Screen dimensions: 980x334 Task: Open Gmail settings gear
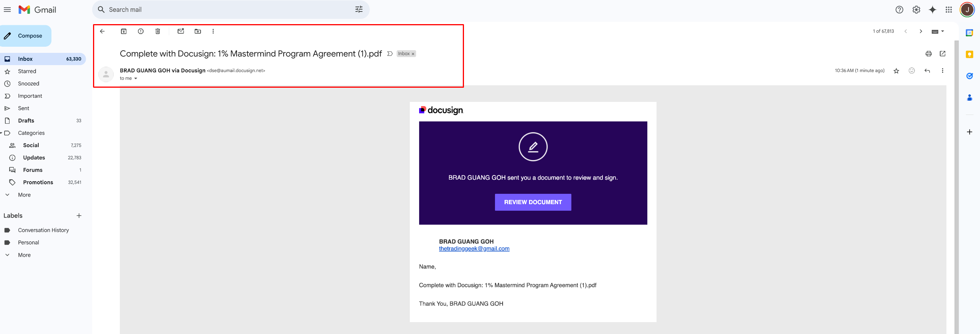click(x=916, y=10)
